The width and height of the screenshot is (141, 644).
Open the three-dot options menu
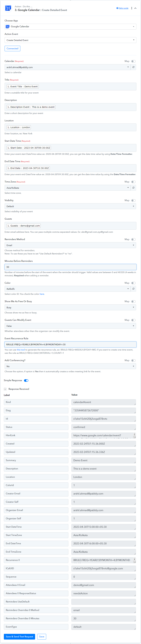point(131,8)
